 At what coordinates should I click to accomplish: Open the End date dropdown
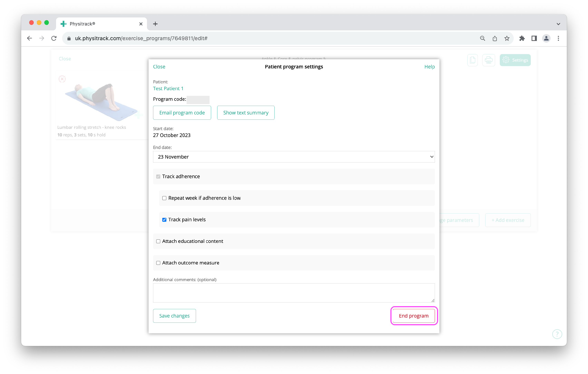click(294, 157)
